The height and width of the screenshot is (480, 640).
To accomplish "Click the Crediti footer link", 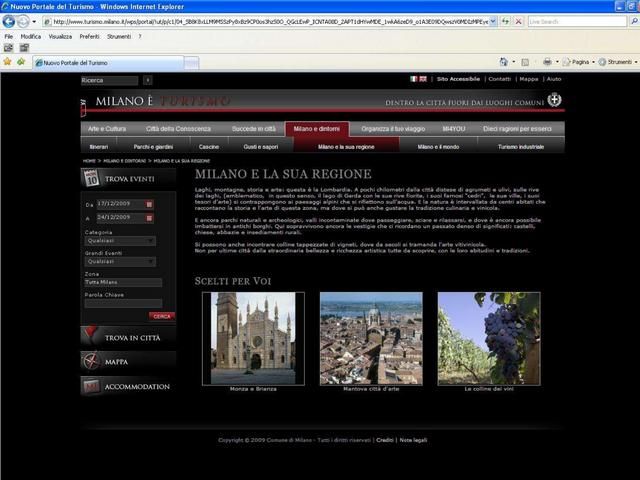I will click(x=384, y=440).
